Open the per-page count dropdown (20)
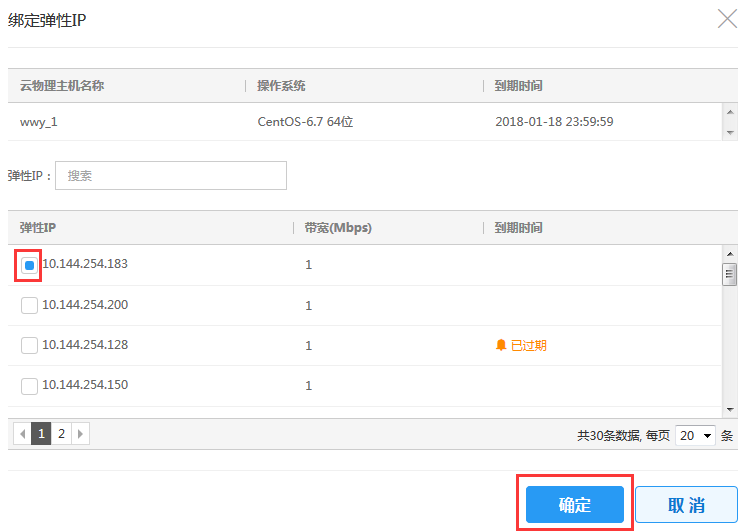Screen dimensions: 752x531 point(695,436)
